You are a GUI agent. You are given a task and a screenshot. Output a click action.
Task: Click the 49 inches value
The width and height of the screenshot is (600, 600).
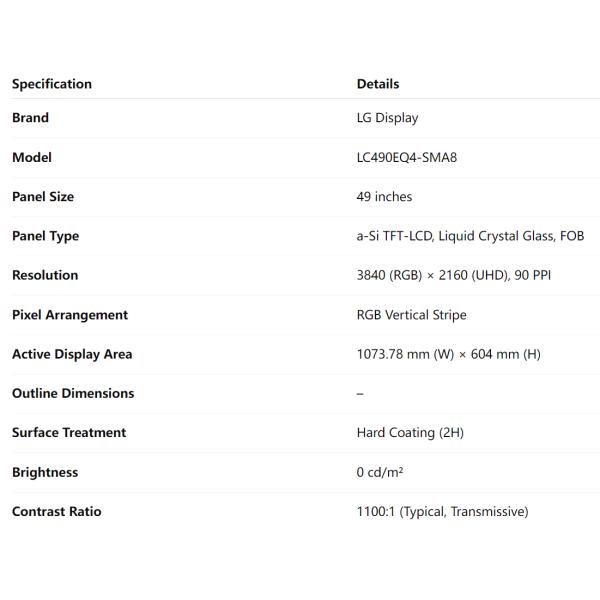click(x=384, y=197)
